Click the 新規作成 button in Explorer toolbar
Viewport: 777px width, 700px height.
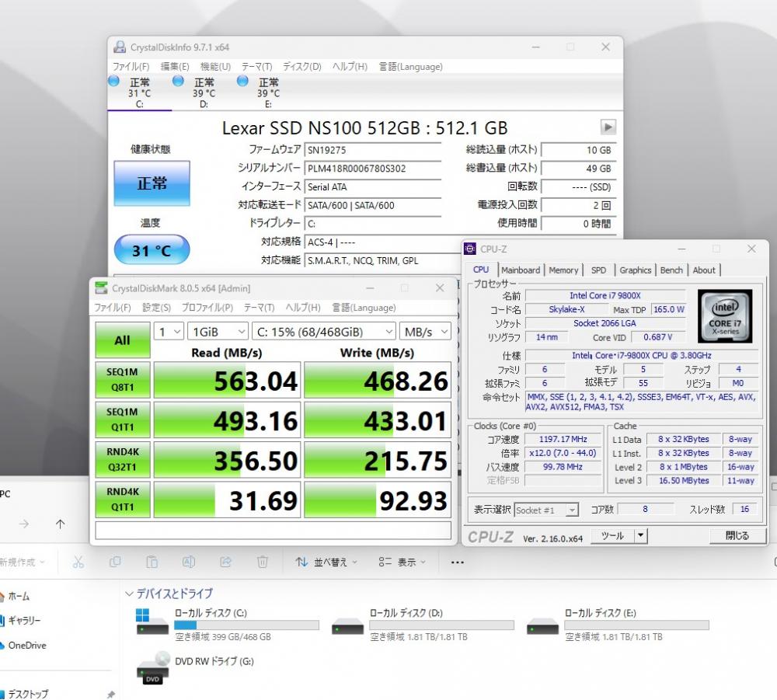(23, 562)
